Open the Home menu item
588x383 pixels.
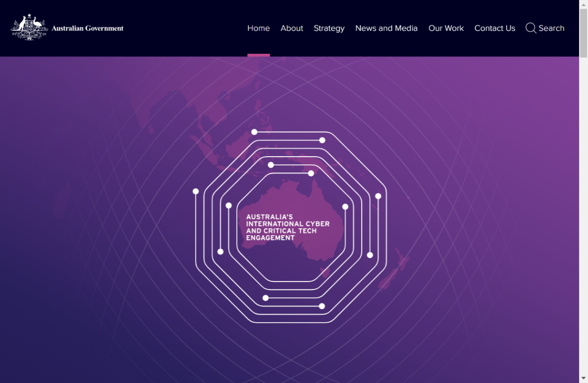259,28
